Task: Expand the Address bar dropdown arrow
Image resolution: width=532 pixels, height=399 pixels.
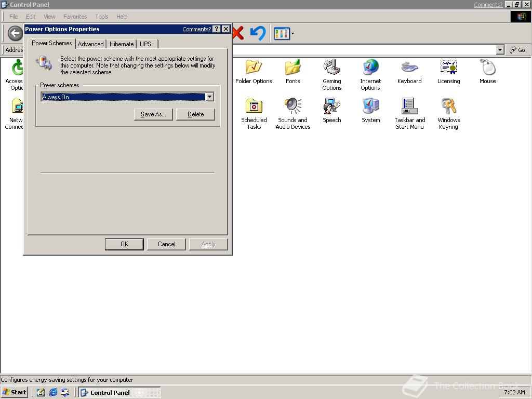Action: (x=500, y=50)
